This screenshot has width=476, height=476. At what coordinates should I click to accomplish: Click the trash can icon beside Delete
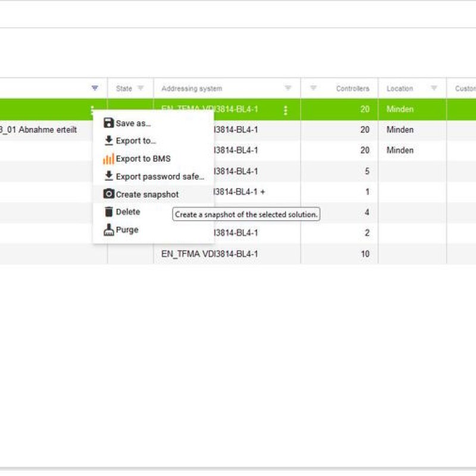108,212
